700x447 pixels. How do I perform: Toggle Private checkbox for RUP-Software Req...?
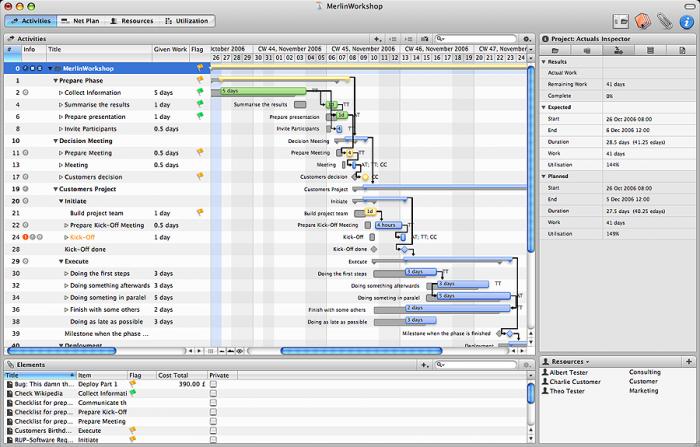click(213, 440)
